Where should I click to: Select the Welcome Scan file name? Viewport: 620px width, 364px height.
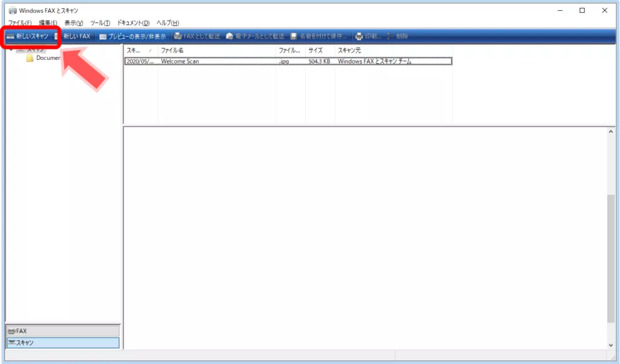pos(180,61)
